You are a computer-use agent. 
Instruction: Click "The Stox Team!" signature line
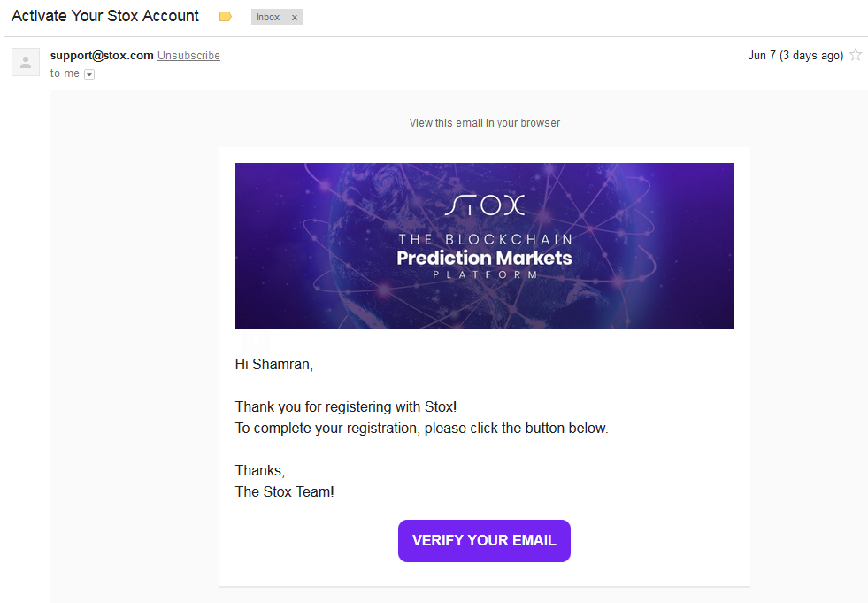click(284, 491)
